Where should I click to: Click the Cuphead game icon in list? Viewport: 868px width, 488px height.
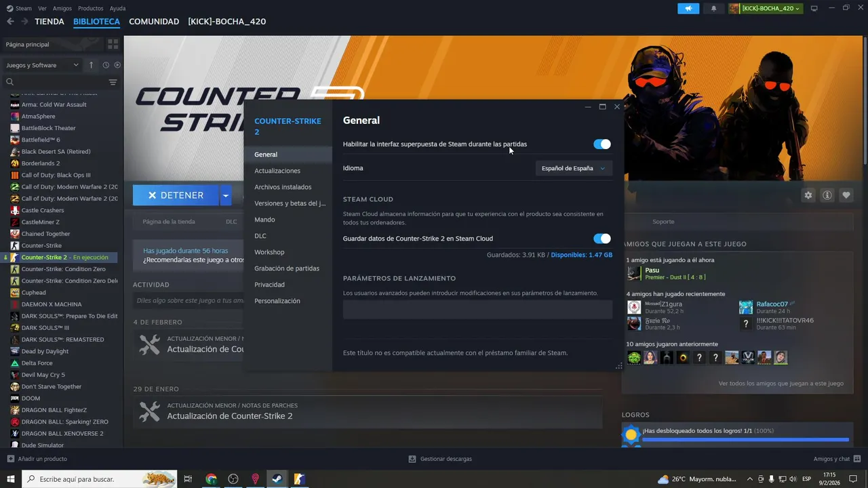pyautogui.click(x=15, y=293)
